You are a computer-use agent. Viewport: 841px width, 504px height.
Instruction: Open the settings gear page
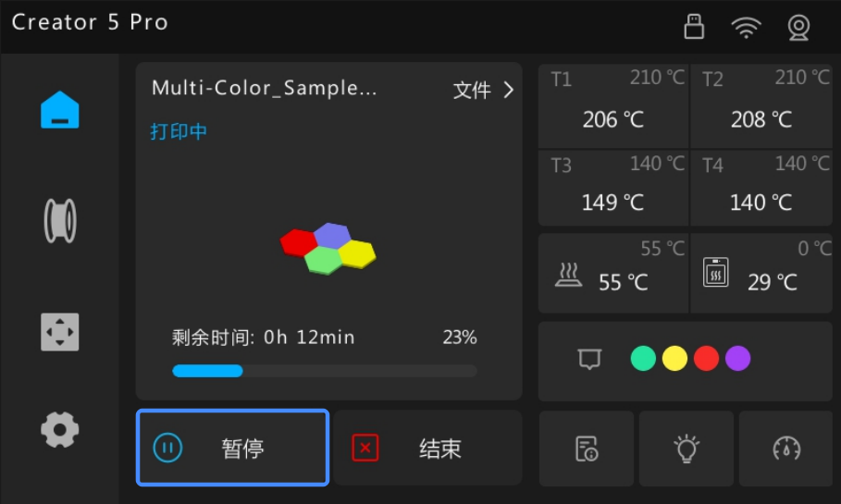(x=59, y=429)
